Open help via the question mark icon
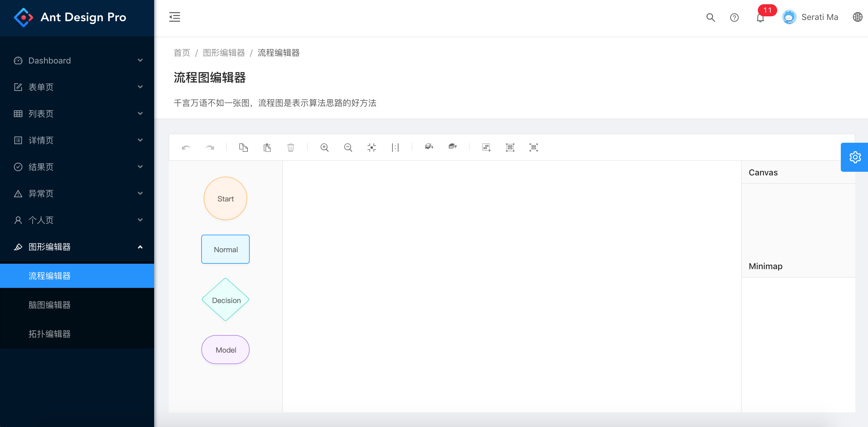This screenshot has height=427, width=868. 734,17
